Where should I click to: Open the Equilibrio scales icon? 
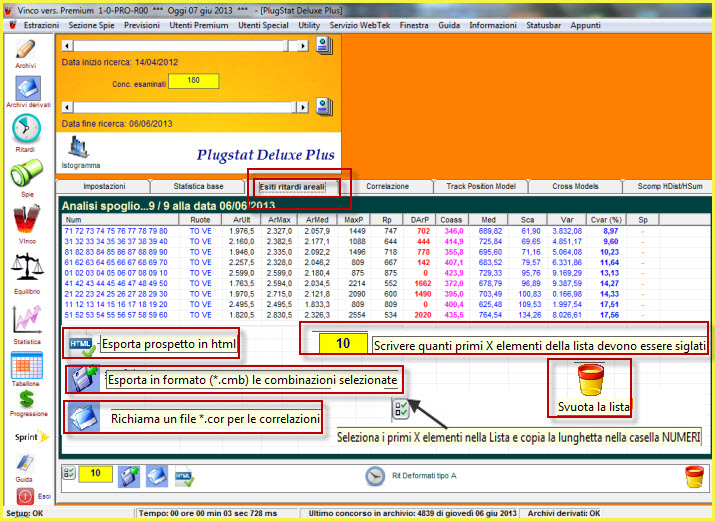(x=26, y=267)
